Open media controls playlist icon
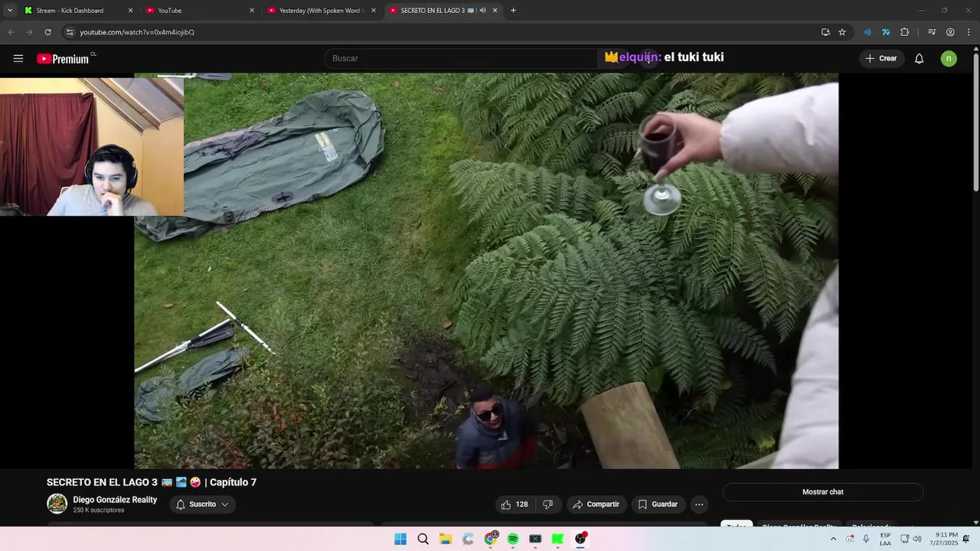The width and height of the screenshot is (980, 551). pos(932,32)
